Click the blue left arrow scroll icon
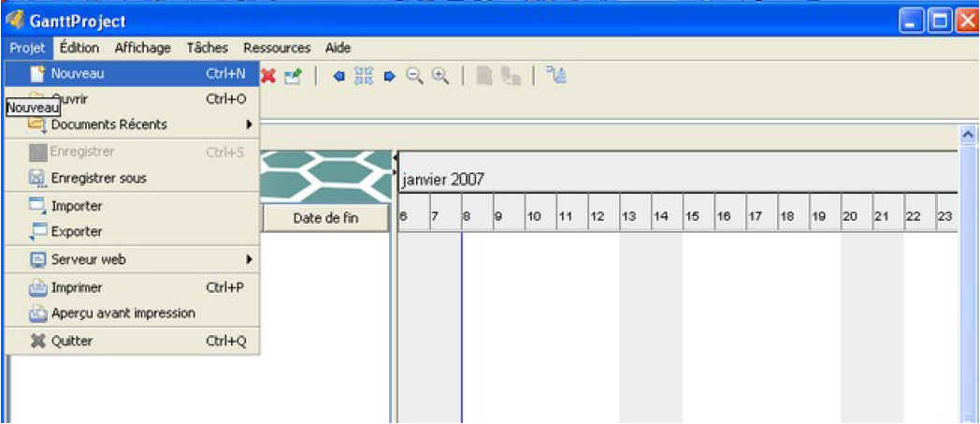Screen dimensions: 980x424 click(x=339, y=77)
